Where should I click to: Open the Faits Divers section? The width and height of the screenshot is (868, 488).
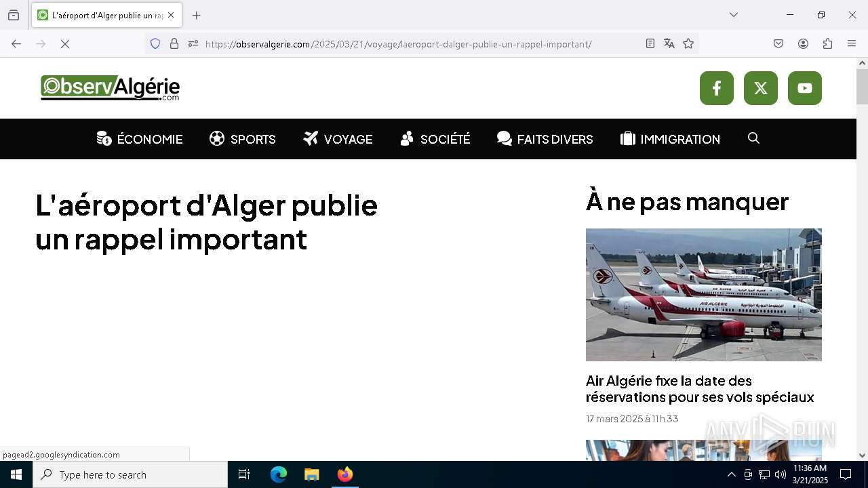click(545, 139)
